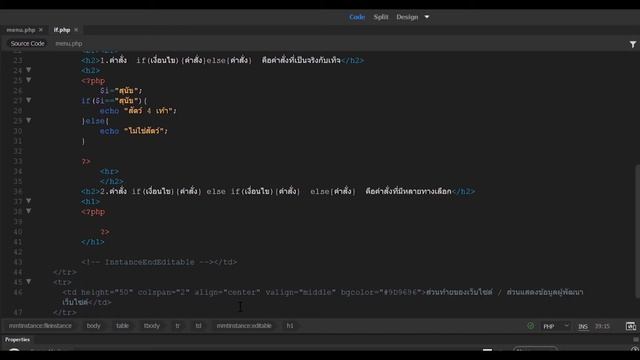640x360 pixels.
Task: Switch to Design view
Action: [x=407, y=17]
